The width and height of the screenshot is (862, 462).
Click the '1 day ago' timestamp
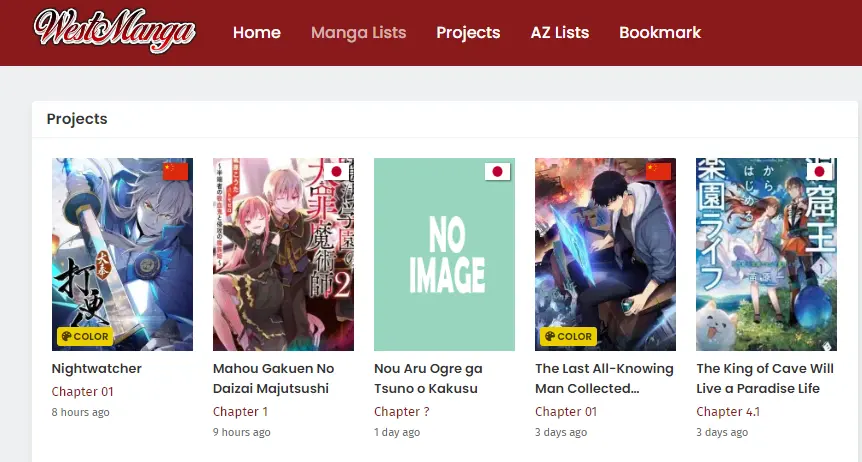397,432
